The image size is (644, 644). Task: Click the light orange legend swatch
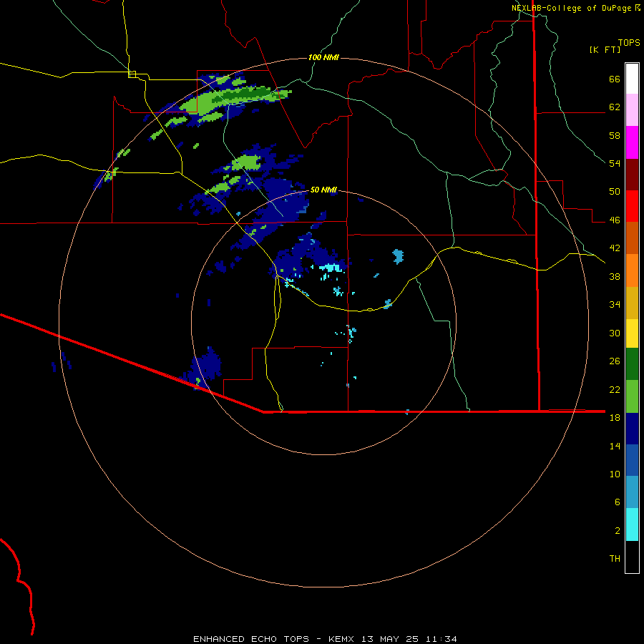point(632,270)
